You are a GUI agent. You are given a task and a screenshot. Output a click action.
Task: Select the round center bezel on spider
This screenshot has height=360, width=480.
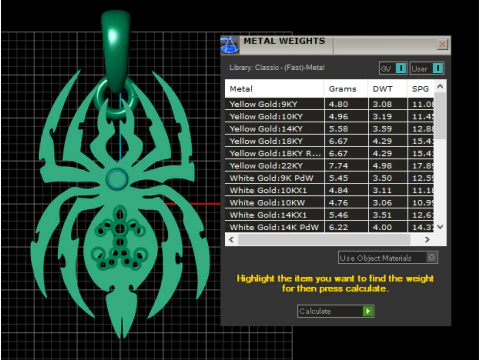[x=117, y=179]
